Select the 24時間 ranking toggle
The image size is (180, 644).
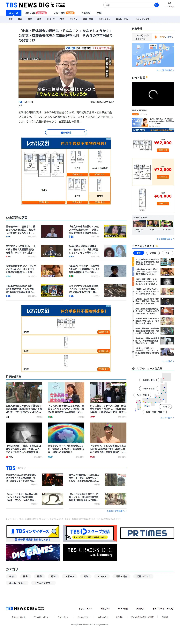tap(153, 252)
